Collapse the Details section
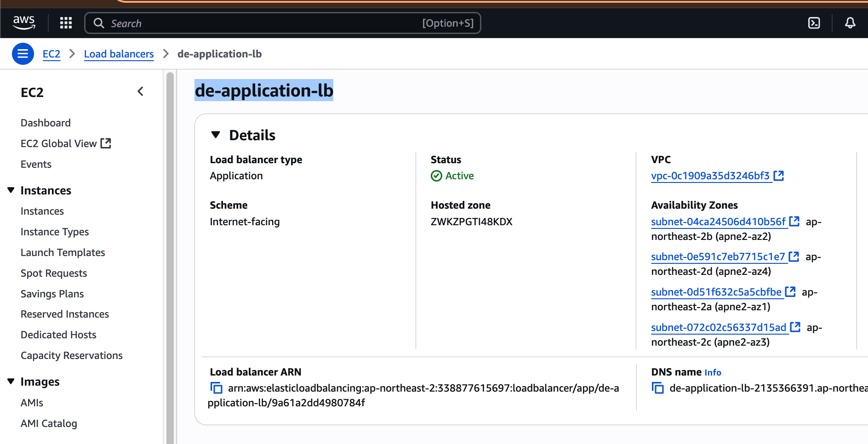Viewport: 868px width, 444px height. coord(216,135)
